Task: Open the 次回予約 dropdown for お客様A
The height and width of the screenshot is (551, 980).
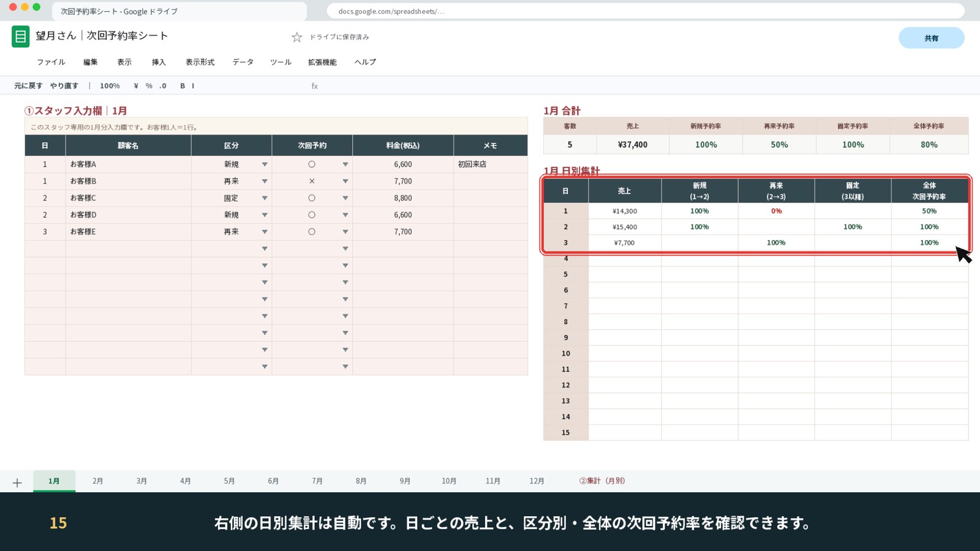Action: (x=345, y=165)
